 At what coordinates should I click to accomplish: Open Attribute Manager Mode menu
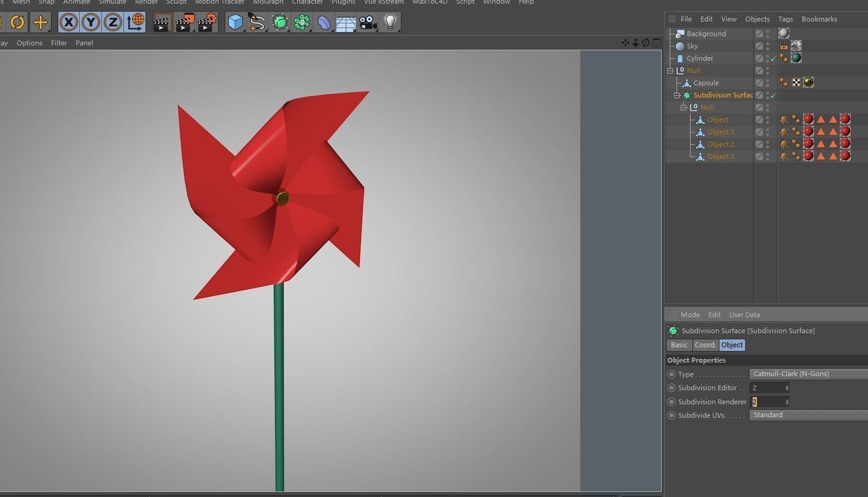tap(690, 315)
